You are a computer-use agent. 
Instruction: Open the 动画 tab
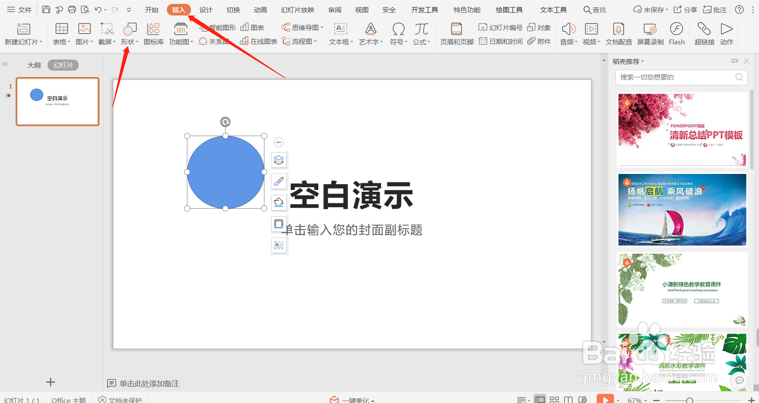tap(260, 10)
